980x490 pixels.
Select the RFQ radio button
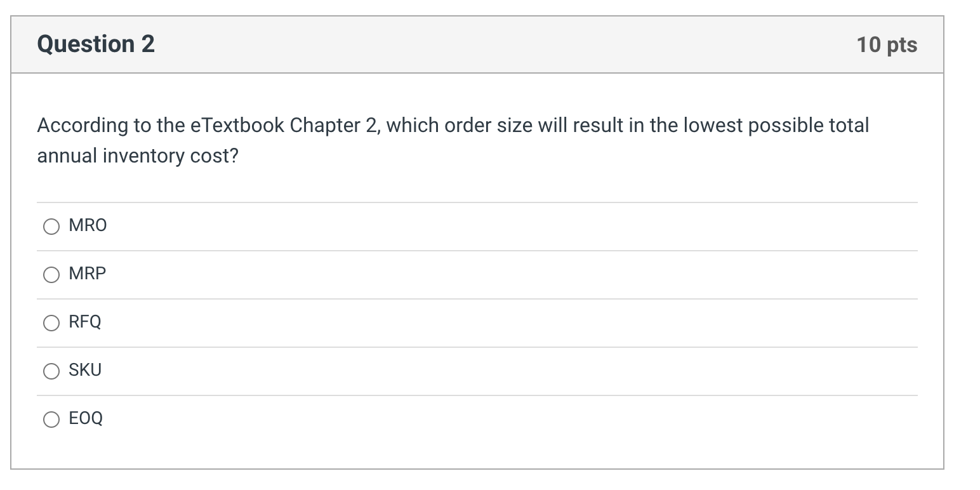coord(51,323)
